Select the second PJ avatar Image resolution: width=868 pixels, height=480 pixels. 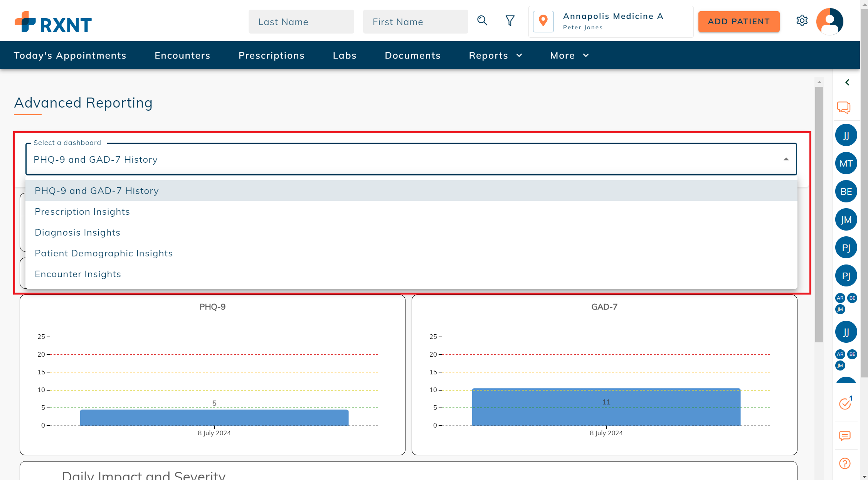click(846, 276)
